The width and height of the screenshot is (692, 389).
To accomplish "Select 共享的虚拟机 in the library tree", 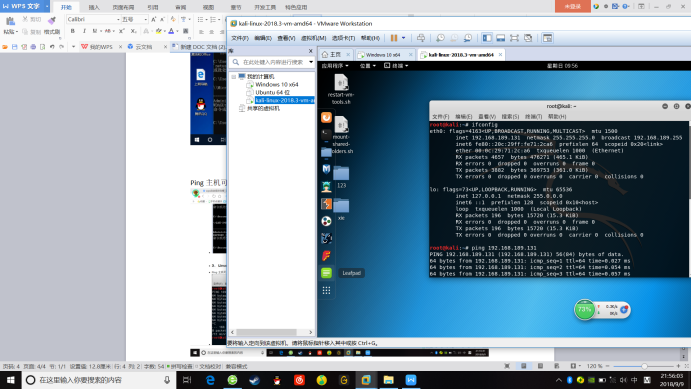I will [263, 108].
